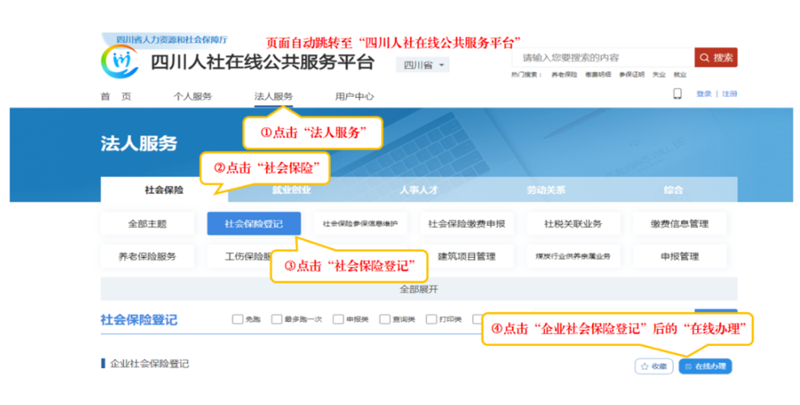Open the 用户中心 nav item
The width and height of the screenshot is (800, 405).
click(x=354, y=96)
